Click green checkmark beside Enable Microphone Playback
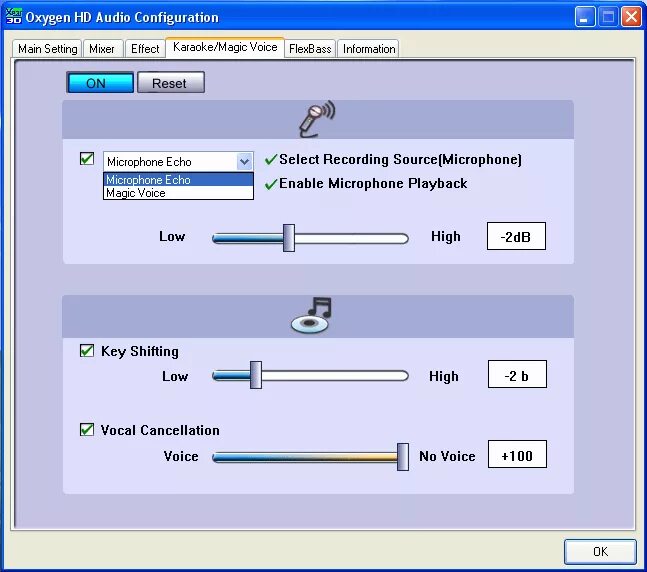Screen dimensions: 647x572 271,184
